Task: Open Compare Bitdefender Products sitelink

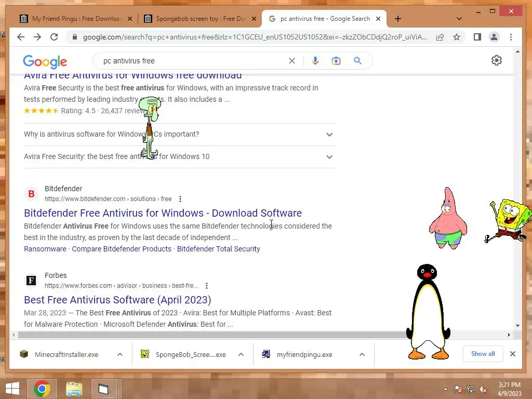Action: pos(122,249)
